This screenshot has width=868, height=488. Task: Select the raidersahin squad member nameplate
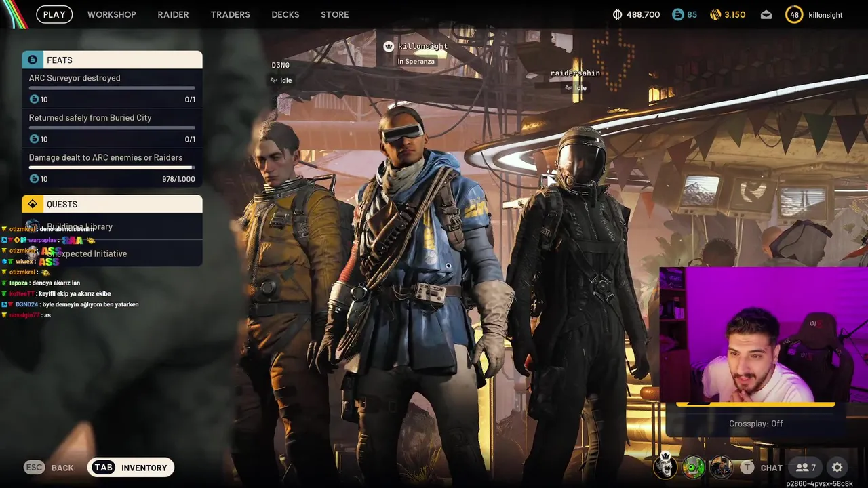[575, 73]
